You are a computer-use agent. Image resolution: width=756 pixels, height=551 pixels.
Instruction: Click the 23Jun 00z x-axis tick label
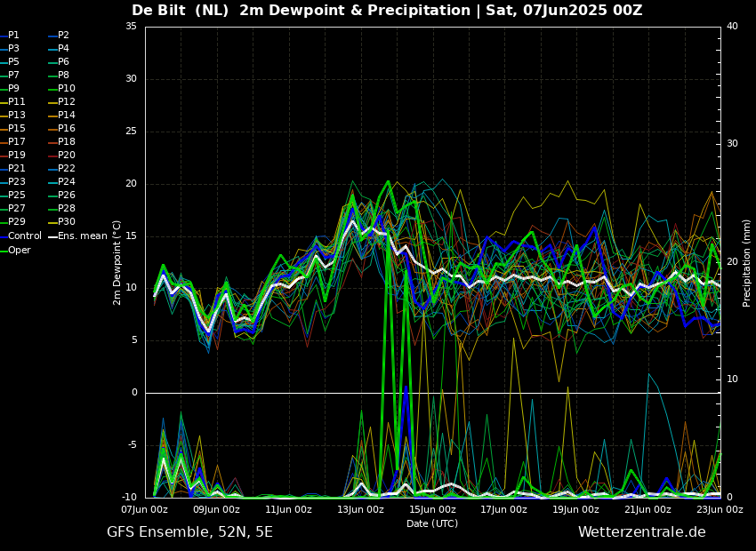point(720,510)
